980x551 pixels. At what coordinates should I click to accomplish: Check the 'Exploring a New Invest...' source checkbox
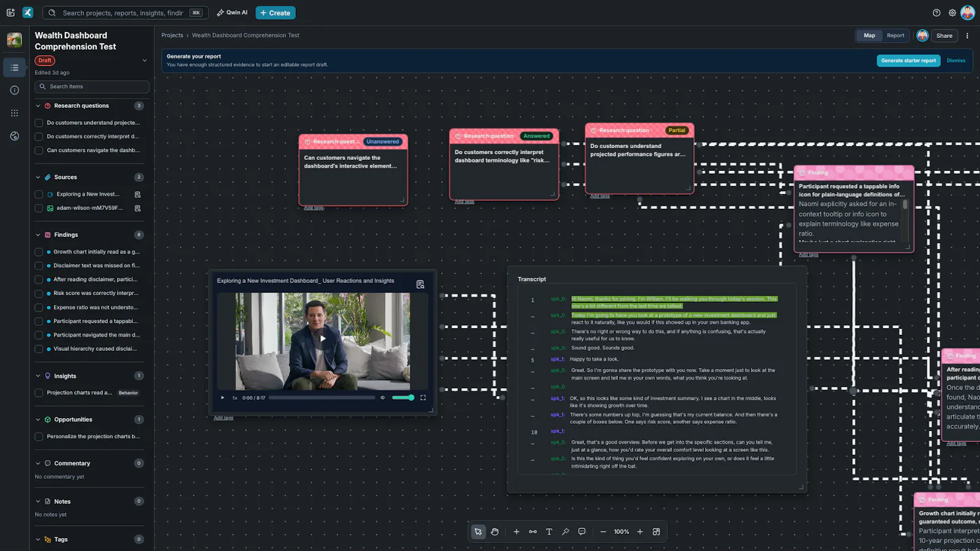[39, 195]
